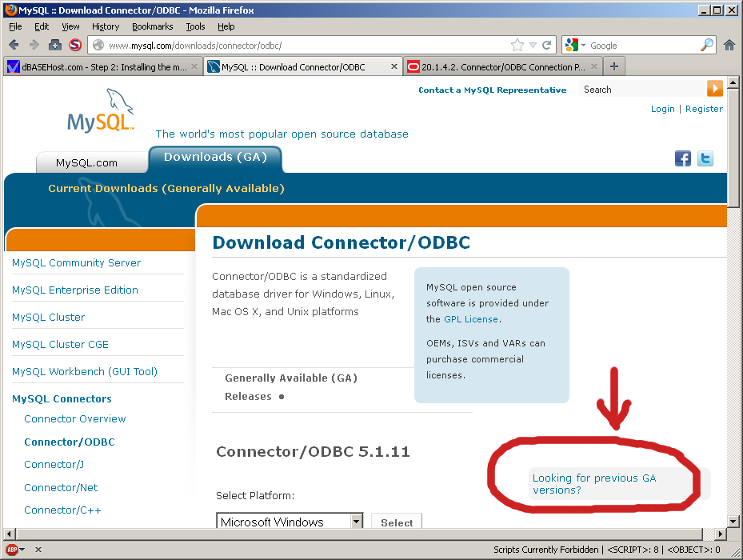Click Contact a MySQL Representative link
This screenshot has height=560, width=743.
click(493, 90)
